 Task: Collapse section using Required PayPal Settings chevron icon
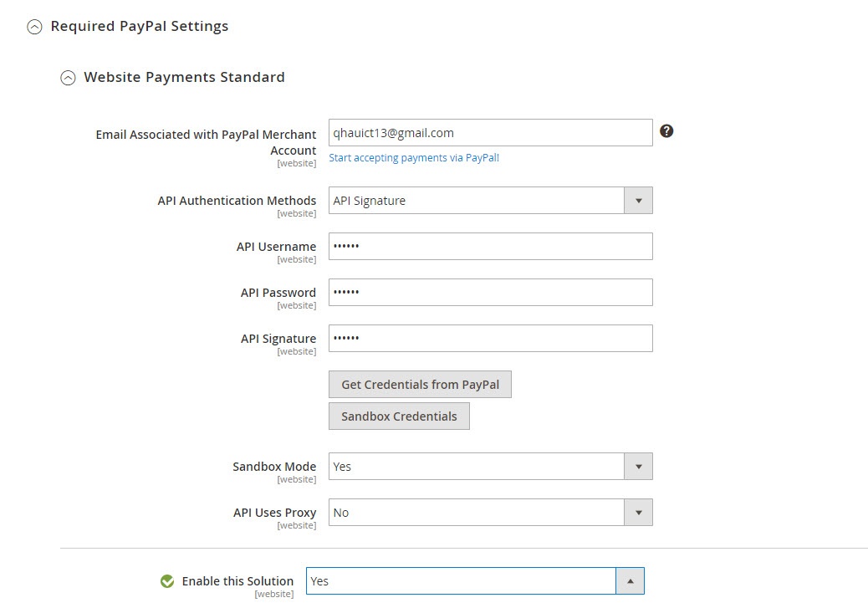34,27
